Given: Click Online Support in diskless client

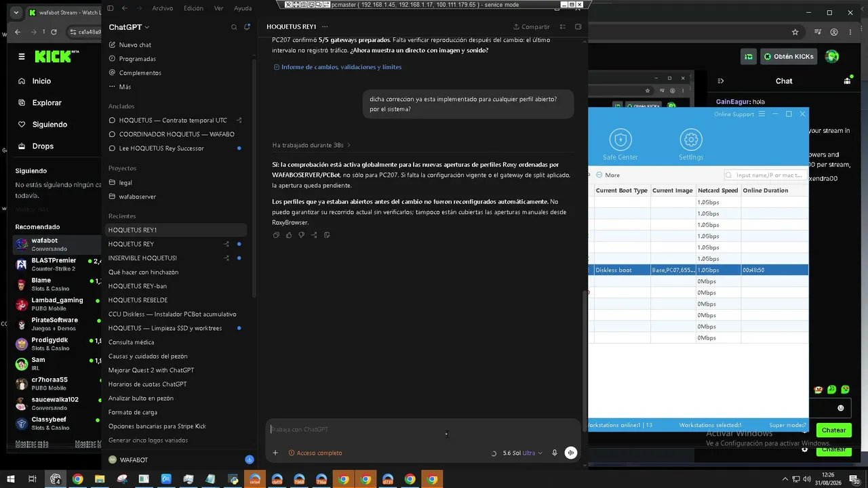Looking at the screenshot, I should tap(734, 114).
